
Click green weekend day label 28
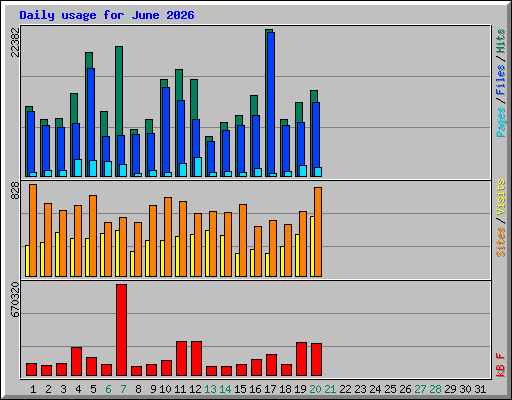(x=435, y=389)
